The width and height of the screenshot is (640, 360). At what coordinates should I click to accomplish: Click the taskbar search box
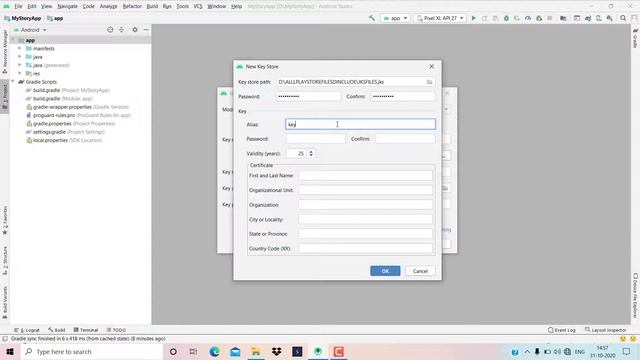(x=91, y=351)
